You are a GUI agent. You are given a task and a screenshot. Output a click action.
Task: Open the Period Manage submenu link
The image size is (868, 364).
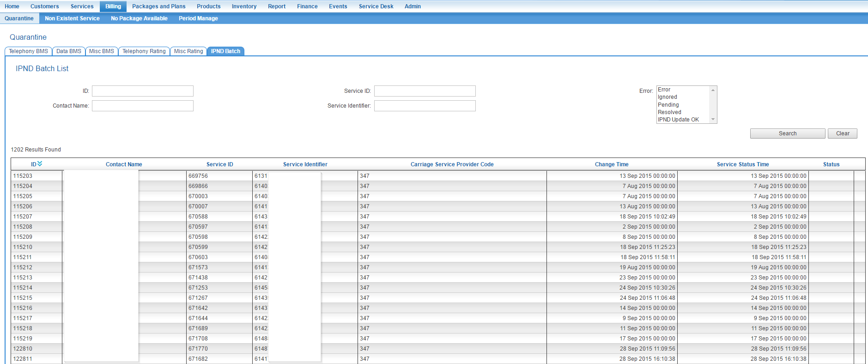tap(198, 18)
